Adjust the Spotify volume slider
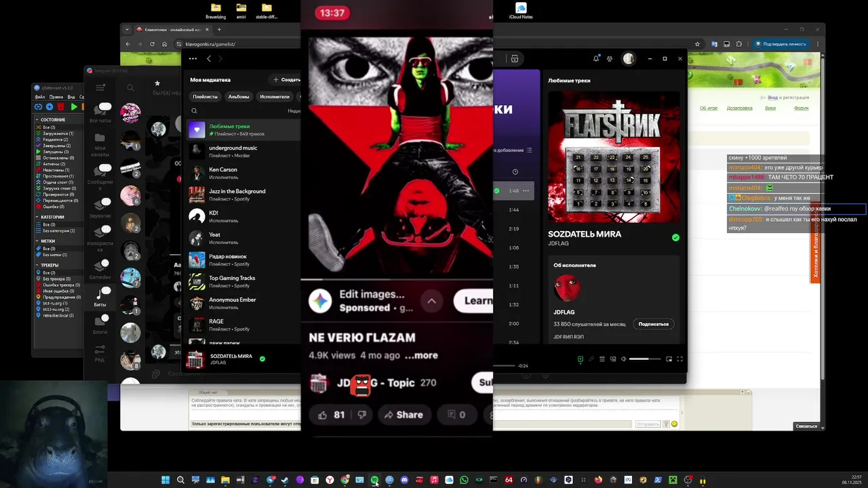 tap(644, 359)
